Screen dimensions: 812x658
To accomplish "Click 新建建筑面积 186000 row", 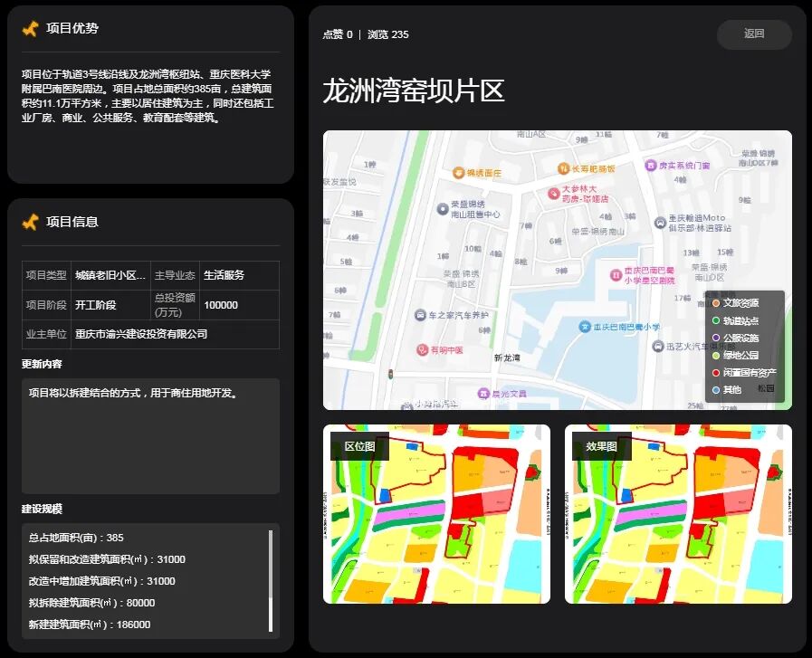I will (90, 625).
